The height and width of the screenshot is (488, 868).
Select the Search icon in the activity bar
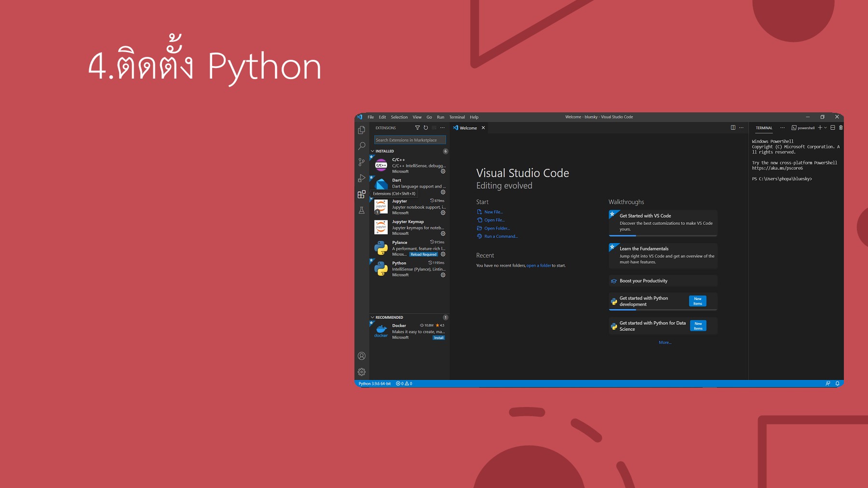[361, 146]
